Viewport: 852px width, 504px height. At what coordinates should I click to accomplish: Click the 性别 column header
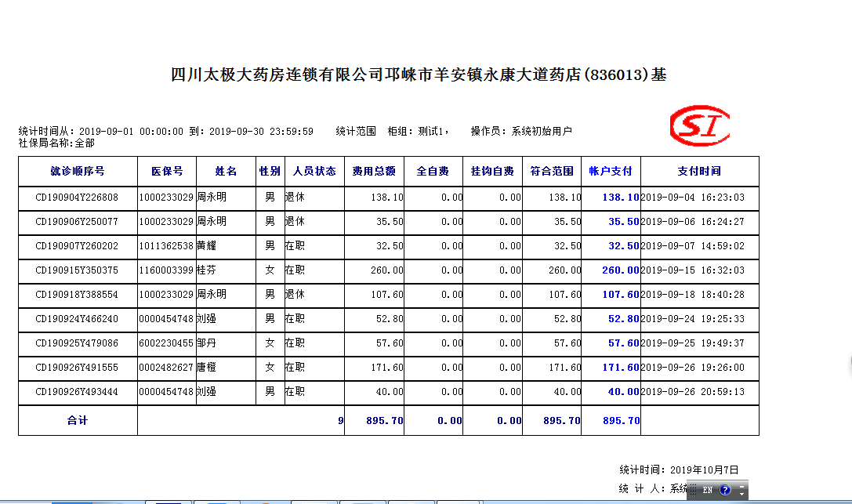(270, 171)
